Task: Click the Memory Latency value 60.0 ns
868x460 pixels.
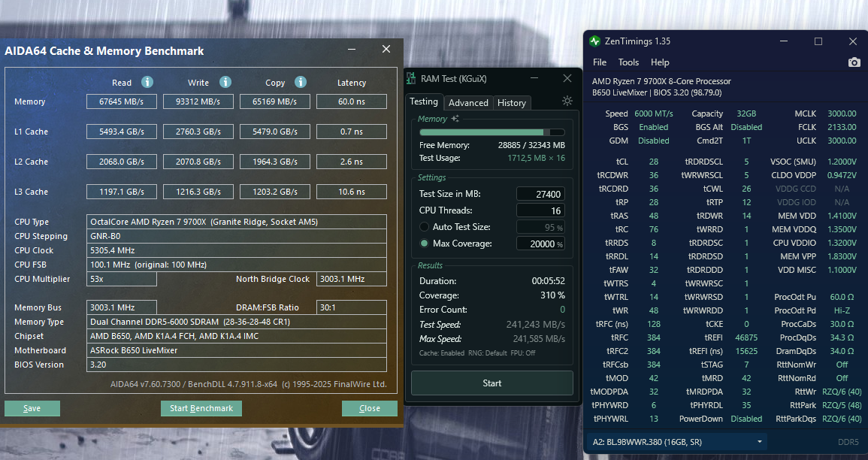Action: pos(352,102)
